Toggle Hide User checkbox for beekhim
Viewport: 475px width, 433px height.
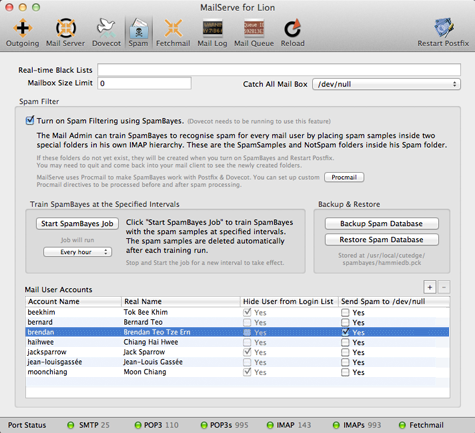[x=247, y=312]
